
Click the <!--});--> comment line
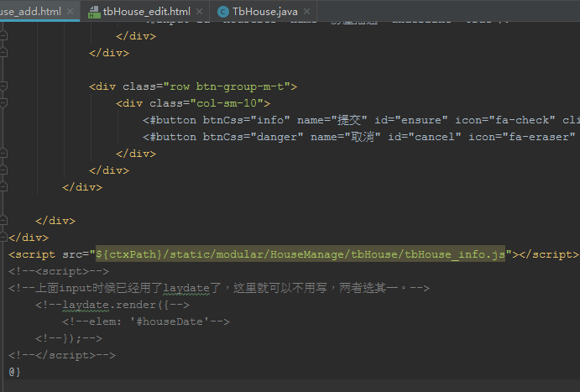pyautogui.click(x=69, y=338)
